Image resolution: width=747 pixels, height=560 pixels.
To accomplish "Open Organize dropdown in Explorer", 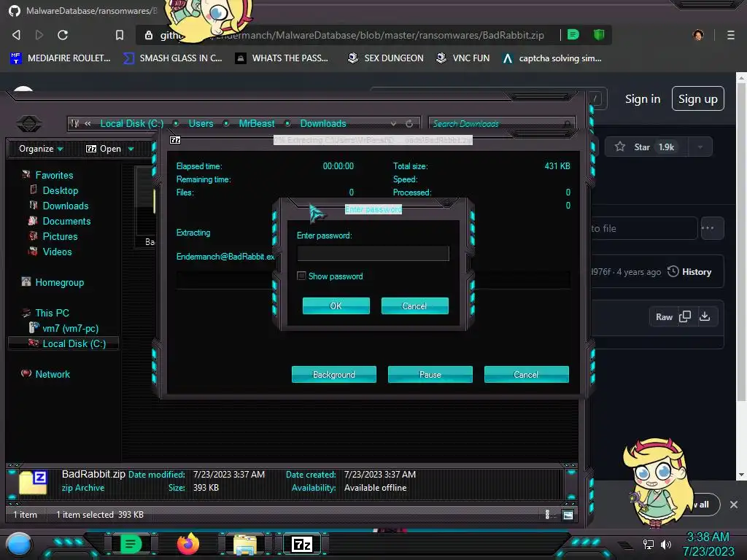I will (41, 149).
